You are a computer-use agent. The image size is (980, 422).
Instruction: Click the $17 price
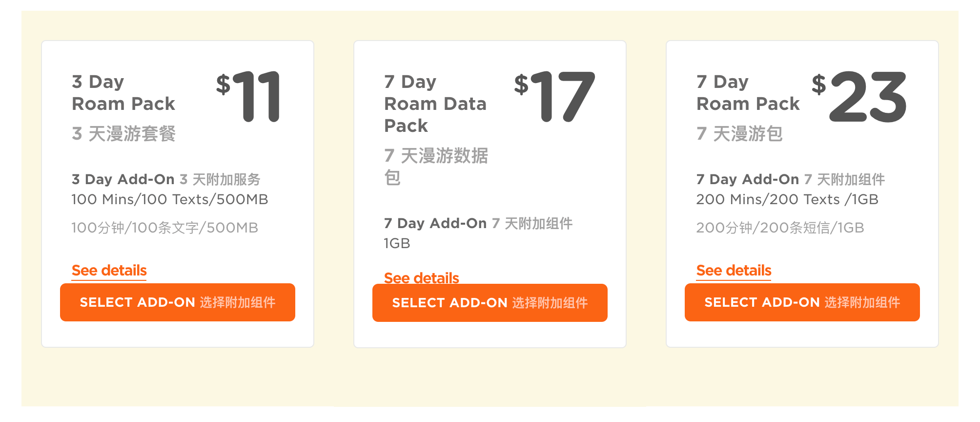coord(555,96)
